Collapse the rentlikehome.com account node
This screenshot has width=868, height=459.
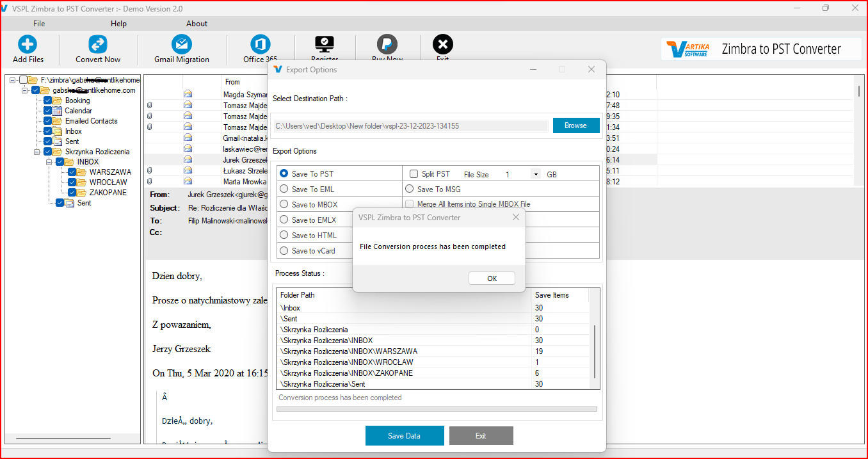(25, 90)
